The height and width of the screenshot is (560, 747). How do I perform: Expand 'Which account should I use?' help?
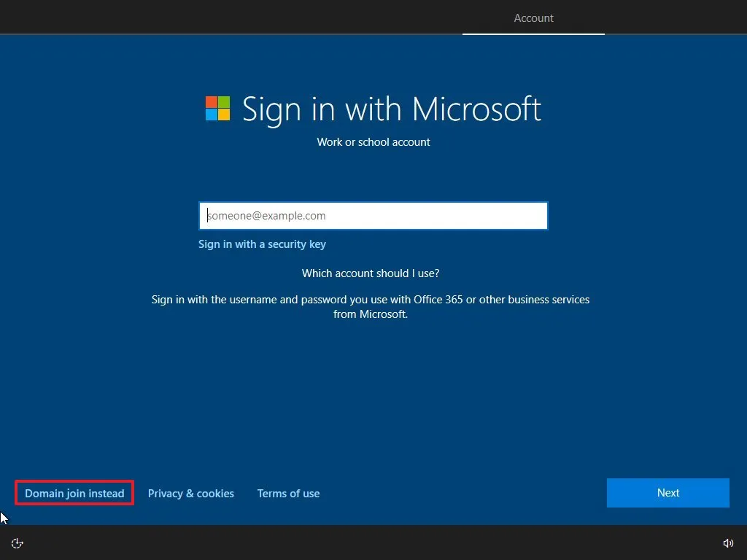371,273
